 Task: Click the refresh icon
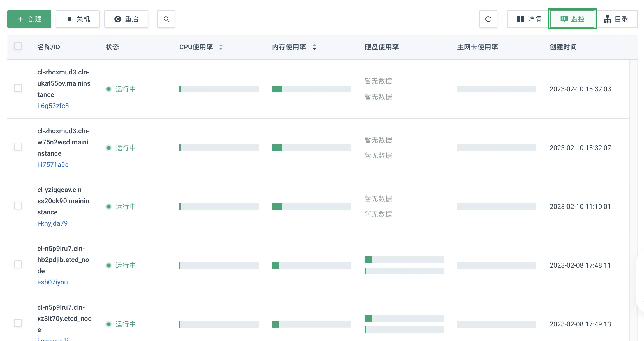[488, 19]
